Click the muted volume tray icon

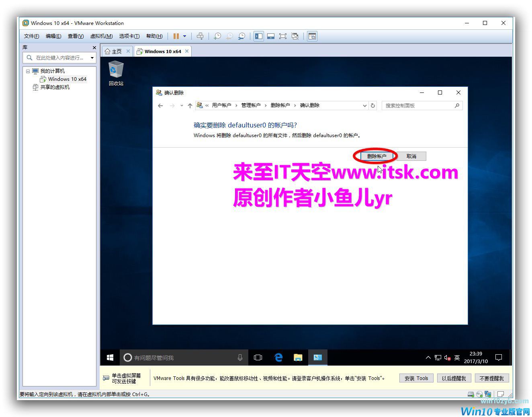(447, 357)
